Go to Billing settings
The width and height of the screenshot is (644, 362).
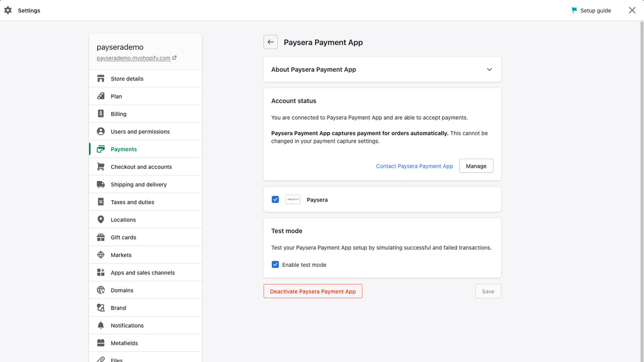point(145,114)
